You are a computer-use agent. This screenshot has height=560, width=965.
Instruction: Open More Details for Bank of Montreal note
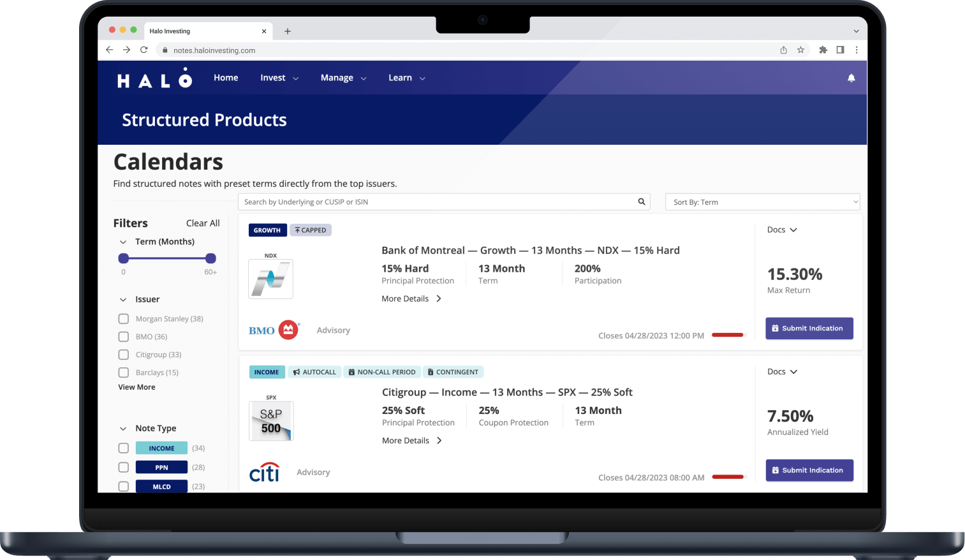411,298
